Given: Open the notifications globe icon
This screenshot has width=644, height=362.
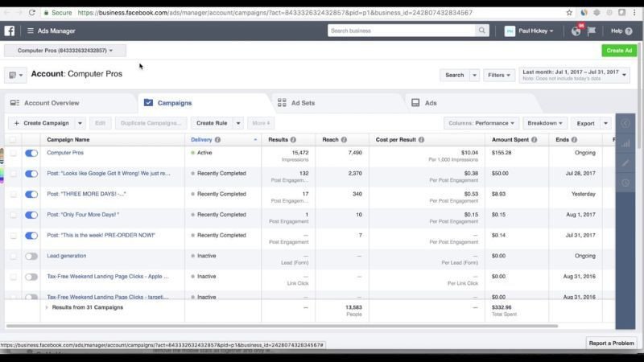Looking at the screenshot, I should [576, 31].
